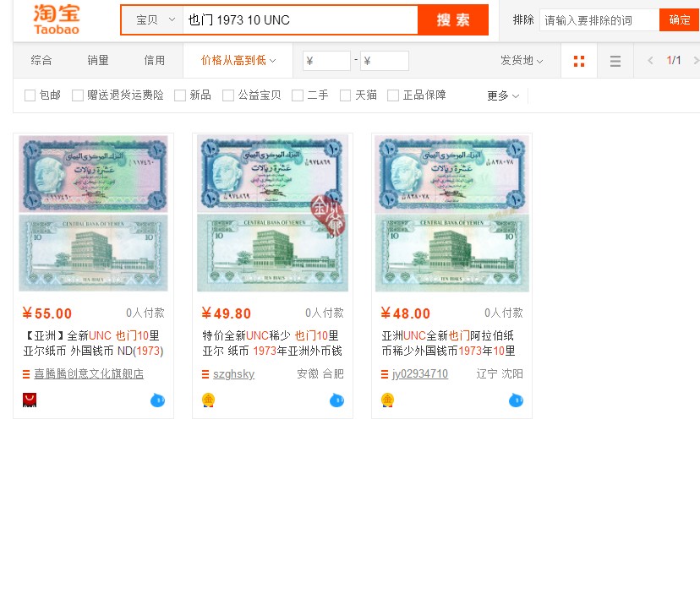This screenshot has height=599, width=700.
Task: Expand the 发货地 shipping location dropdown
Action: pyautogui.click(x=520, y=60)
